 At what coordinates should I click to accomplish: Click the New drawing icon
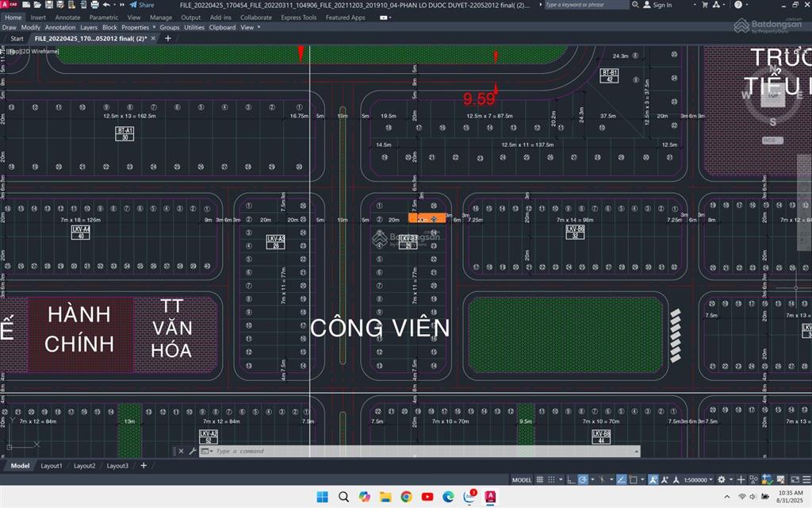click(x=26, y=5)
